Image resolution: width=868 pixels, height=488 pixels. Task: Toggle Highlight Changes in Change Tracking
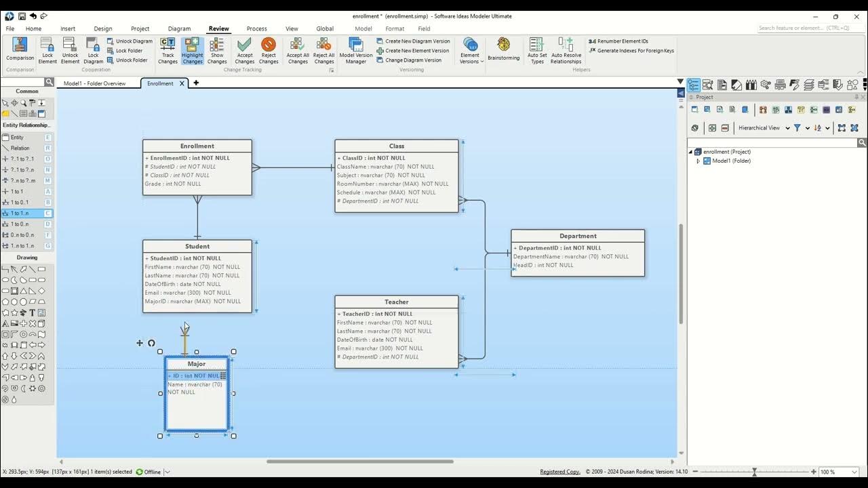192,50
